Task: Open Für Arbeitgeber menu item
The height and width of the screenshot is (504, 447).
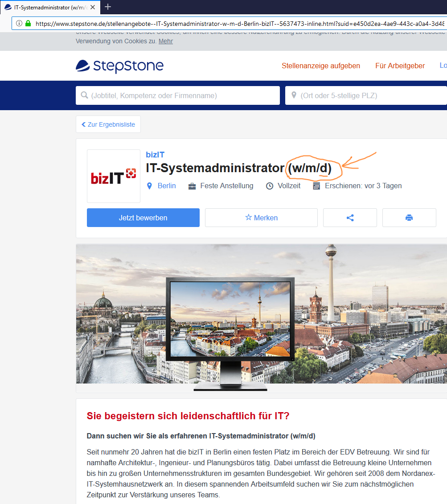Action: coord(400,66)
